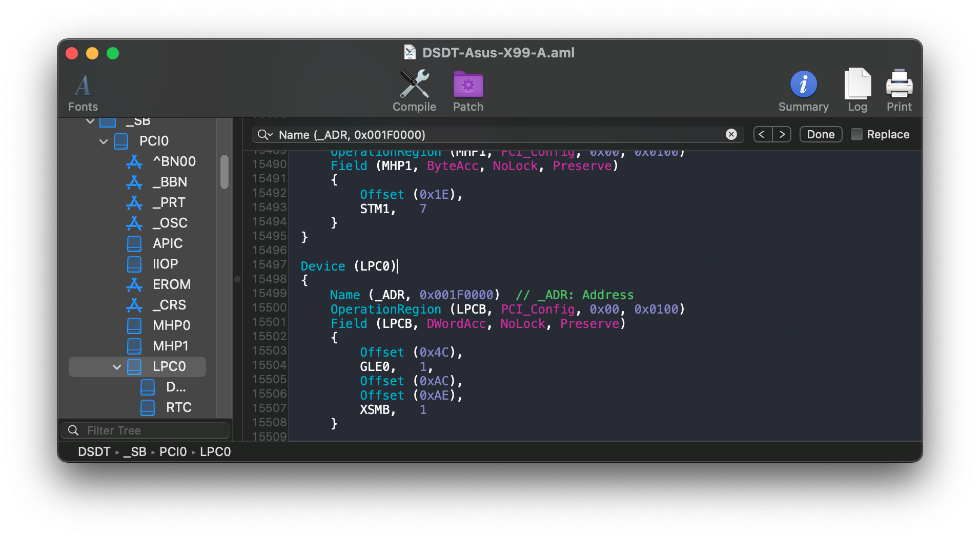980x538 pixels.
Task: Click the PCI0 breadcrumb in path bar
Action: [x=173, y=452]
